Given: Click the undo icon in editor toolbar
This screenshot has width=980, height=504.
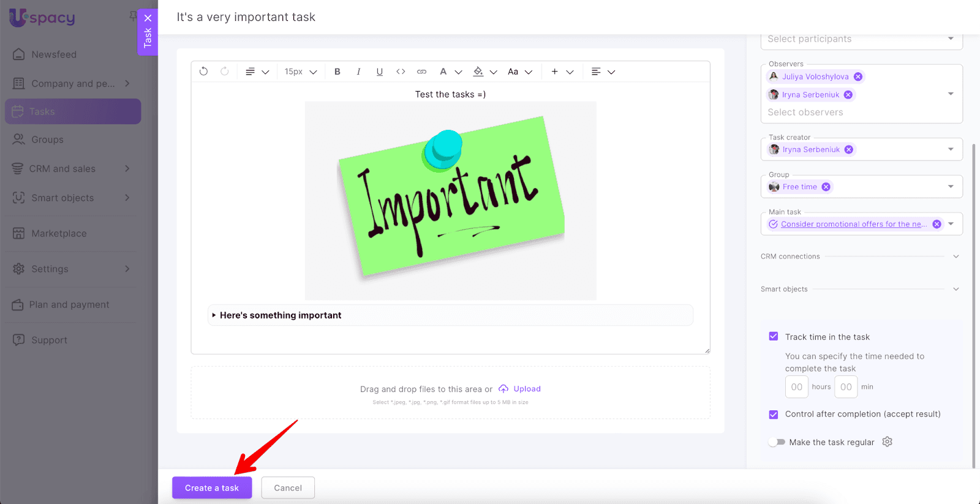Looking at the screenshot, I should coord(203,72).
